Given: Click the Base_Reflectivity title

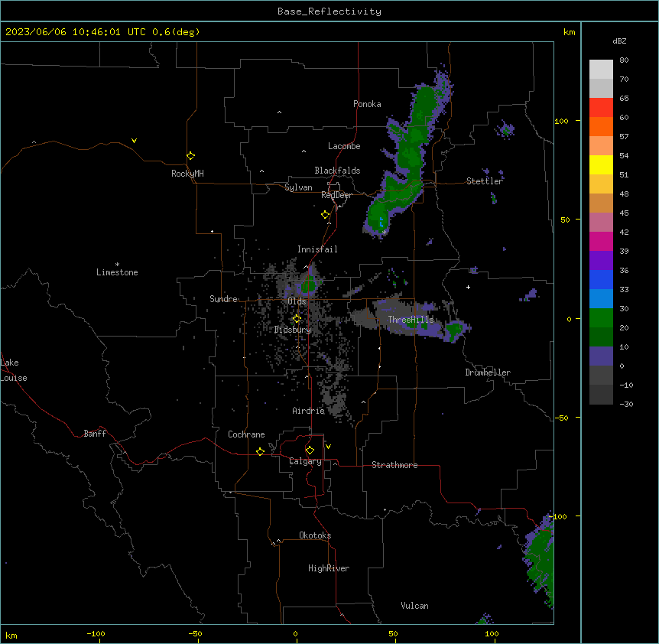Looking at the screenshot, I should point(329,11).
